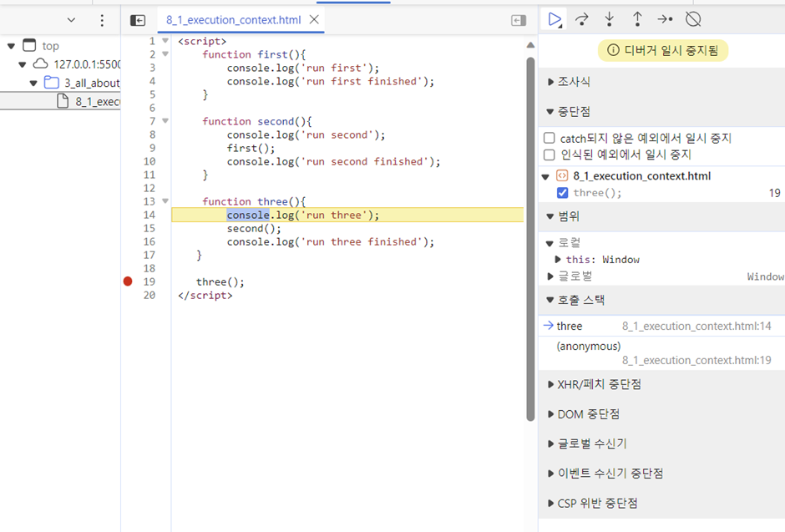Click the three(); breakpoint entry text

click(x=597, y=193)
